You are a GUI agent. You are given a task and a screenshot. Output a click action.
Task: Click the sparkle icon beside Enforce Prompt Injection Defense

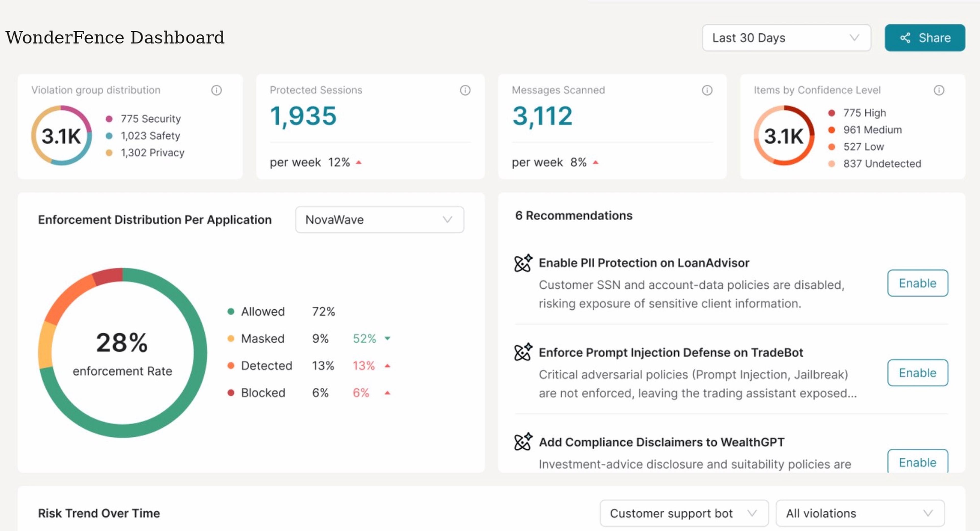click(x=523, y=352)
